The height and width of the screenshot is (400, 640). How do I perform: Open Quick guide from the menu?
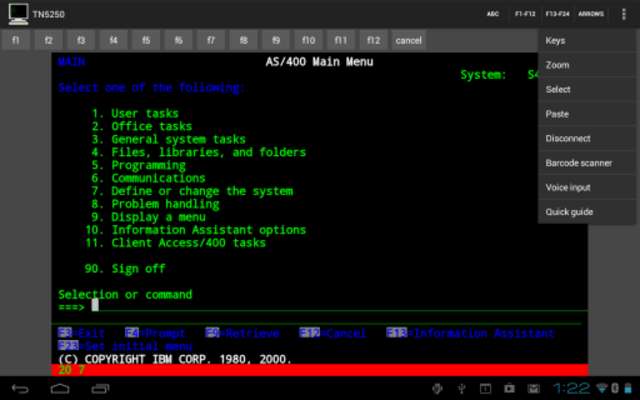[x=587, y=212]
